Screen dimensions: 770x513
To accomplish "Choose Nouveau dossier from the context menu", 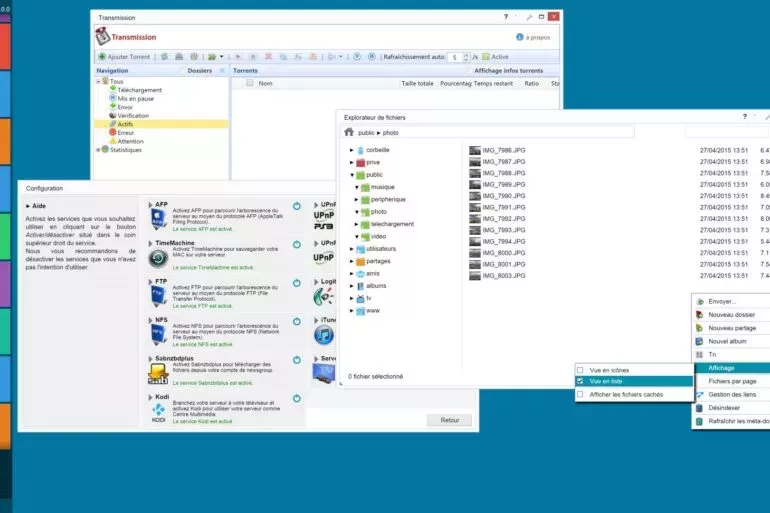I will 731,315.
